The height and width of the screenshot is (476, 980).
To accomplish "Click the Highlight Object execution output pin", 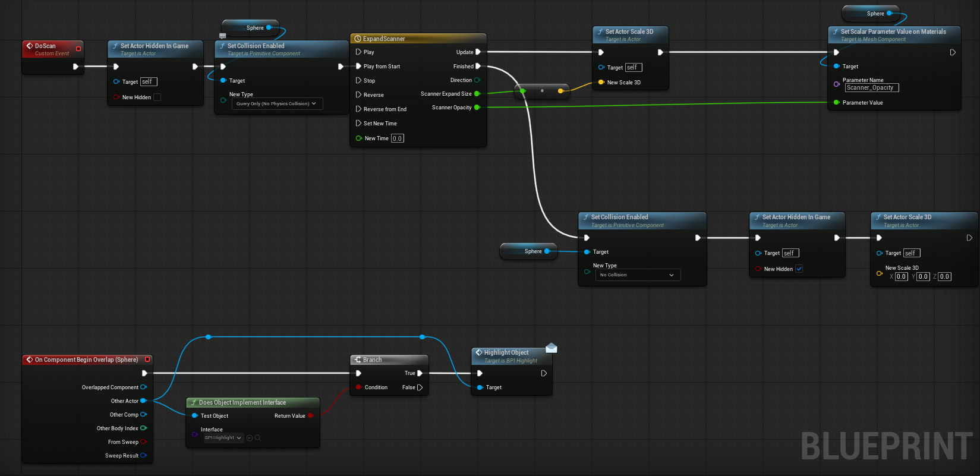I will [x=544, y=373].
